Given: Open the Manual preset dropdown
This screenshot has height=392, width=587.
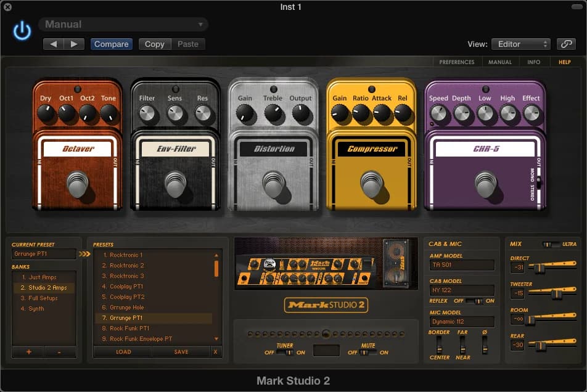Looking at the screenshot, I should coord(123,25).
